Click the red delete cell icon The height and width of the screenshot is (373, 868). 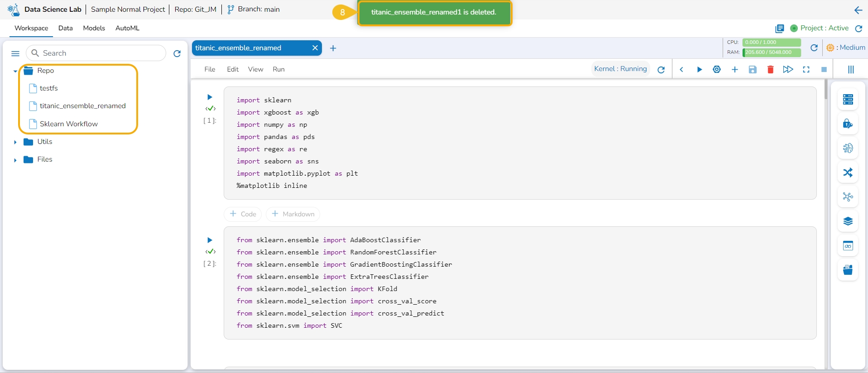(770, 70)
